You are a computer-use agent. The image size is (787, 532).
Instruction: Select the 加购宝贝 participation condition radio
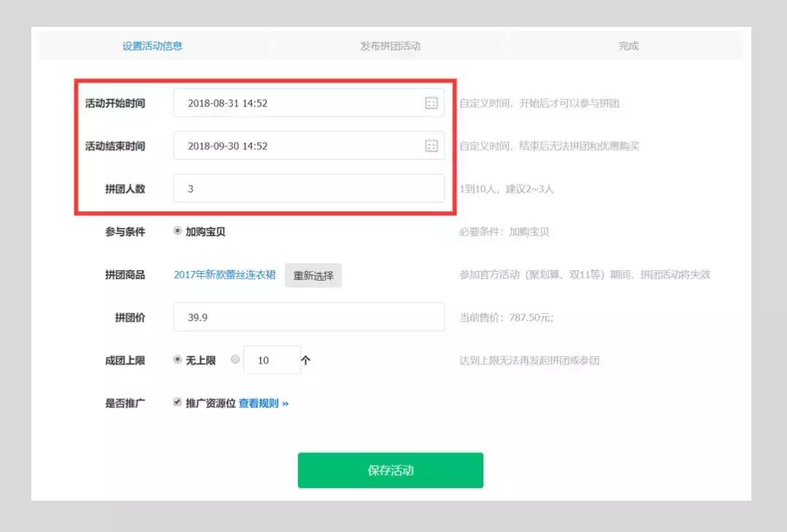click(x=176, y=232)
